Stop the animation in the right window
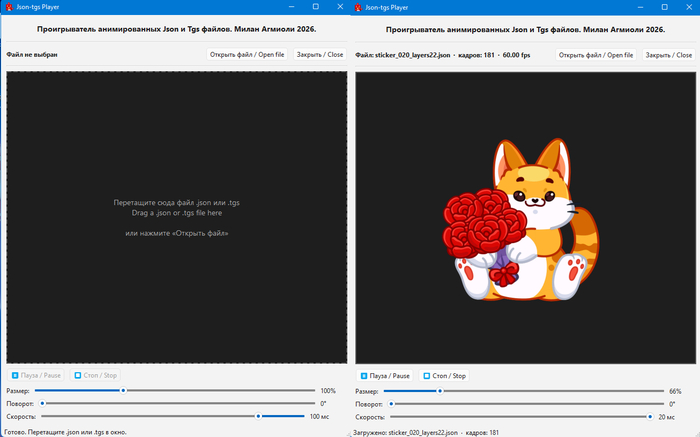 coord(445,376)
